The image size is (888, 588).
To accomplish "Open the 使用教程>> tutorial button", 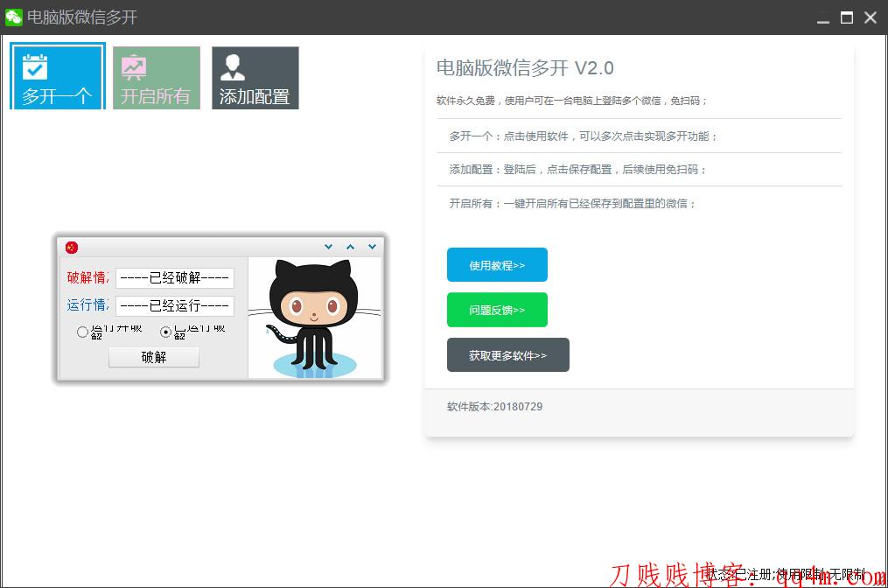I will pos(497,264).
